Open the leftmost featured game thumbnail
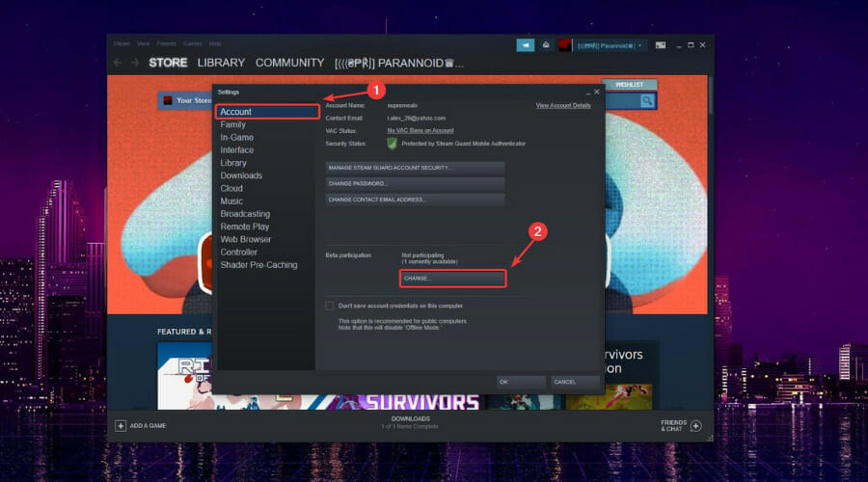 click(x=185, y=376)
